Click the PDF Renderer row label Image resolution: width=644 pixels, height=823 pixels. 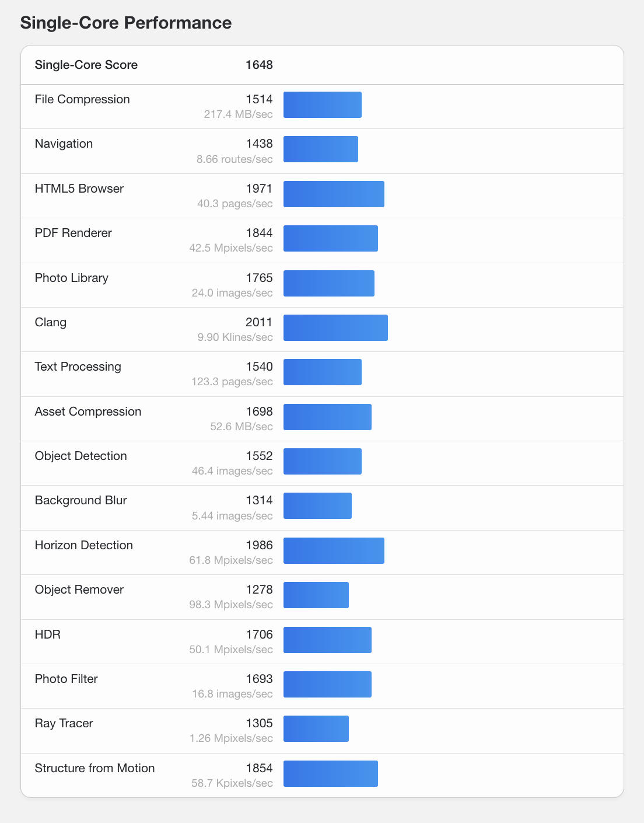tap(73, 233)
